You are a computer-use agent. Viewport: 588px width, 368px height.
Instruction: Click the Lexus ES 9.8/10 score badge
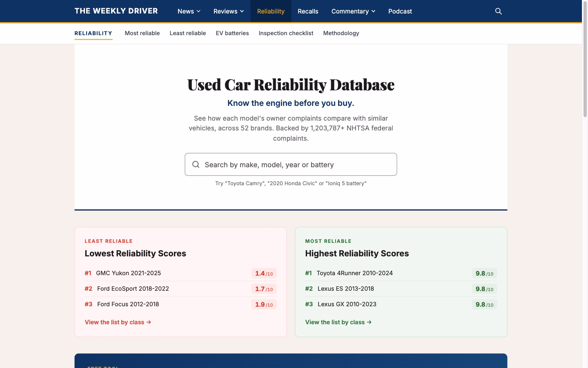[x=484, y=289]
